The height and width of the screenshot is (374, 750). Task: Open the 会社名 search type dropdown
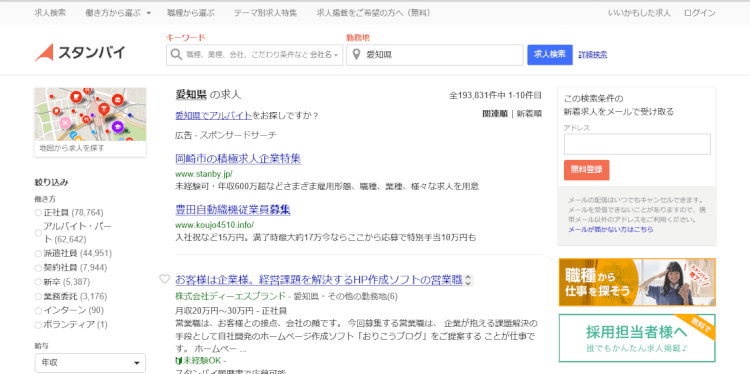[x=324, y=55]
